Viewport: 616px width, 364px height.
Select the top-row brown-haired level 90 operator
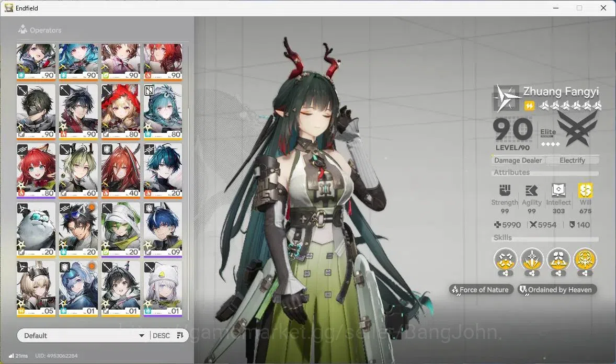coord(121,62)
